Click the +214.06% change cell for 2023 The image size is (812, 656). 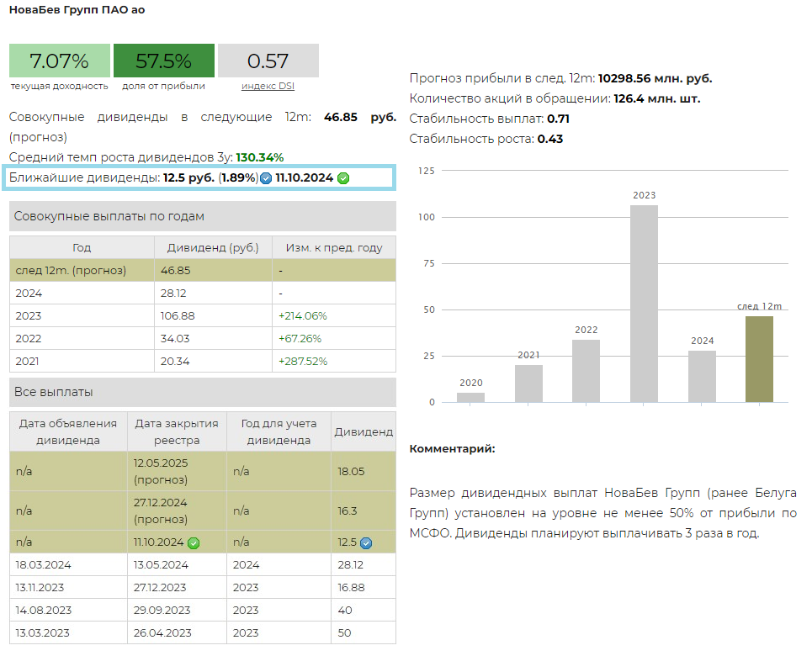[x=334, y=315]
